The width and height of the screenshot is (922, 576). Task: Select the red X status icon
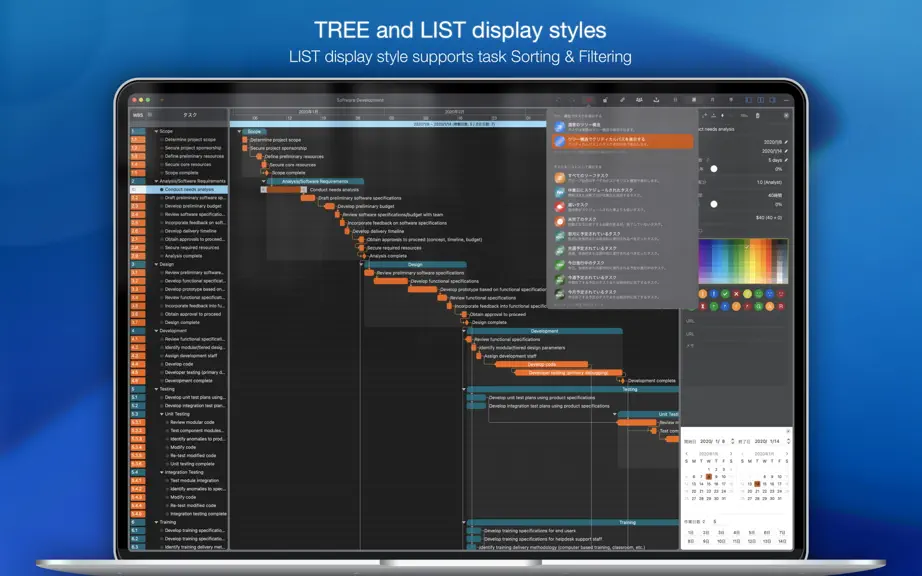click(x=736, y=294)
